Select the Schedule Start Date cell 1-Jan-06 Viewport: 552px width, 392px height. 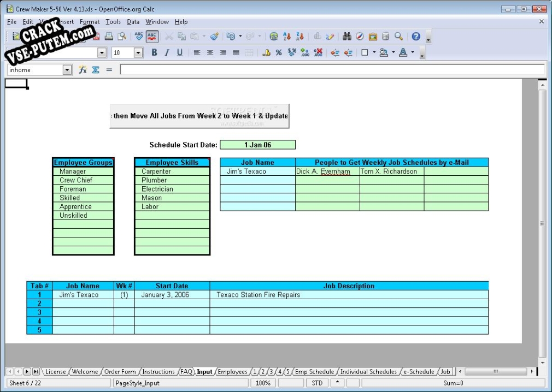pyautogui.click(x=258, y=145)
